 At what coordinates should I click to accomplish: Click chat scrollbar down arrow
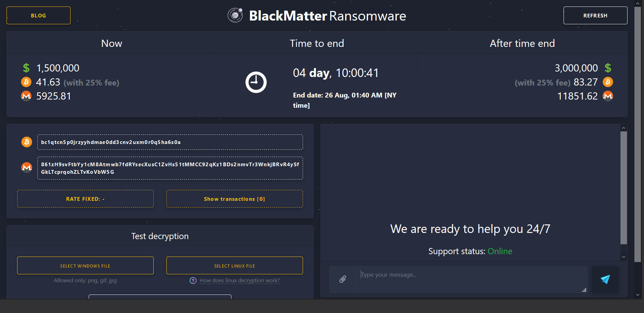[x=624, y=257]
